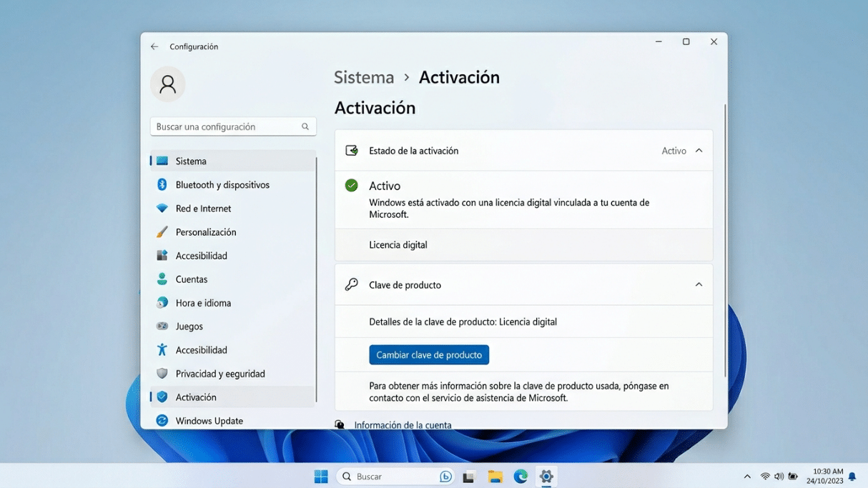Image resolution: width=868 pixels, height=488 pixels.
Task: Click the Activación page heading
Action: coord(375,108)
